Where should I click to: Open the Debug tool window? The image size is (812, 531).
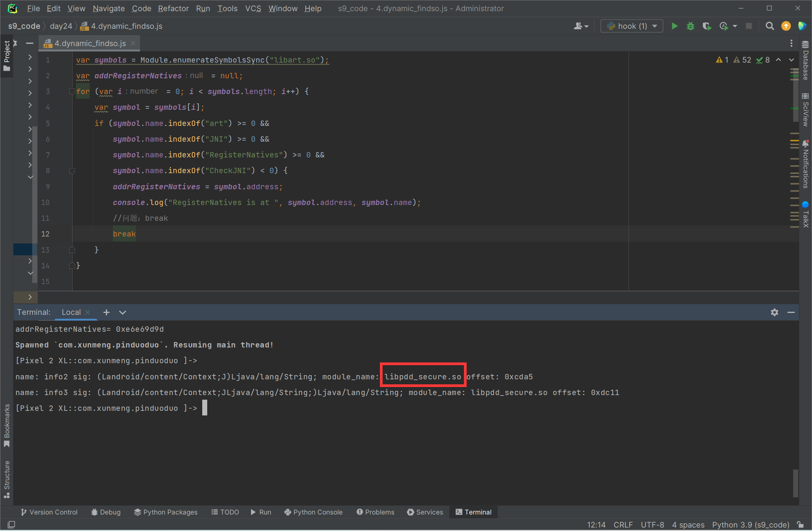tap(106, 512)
